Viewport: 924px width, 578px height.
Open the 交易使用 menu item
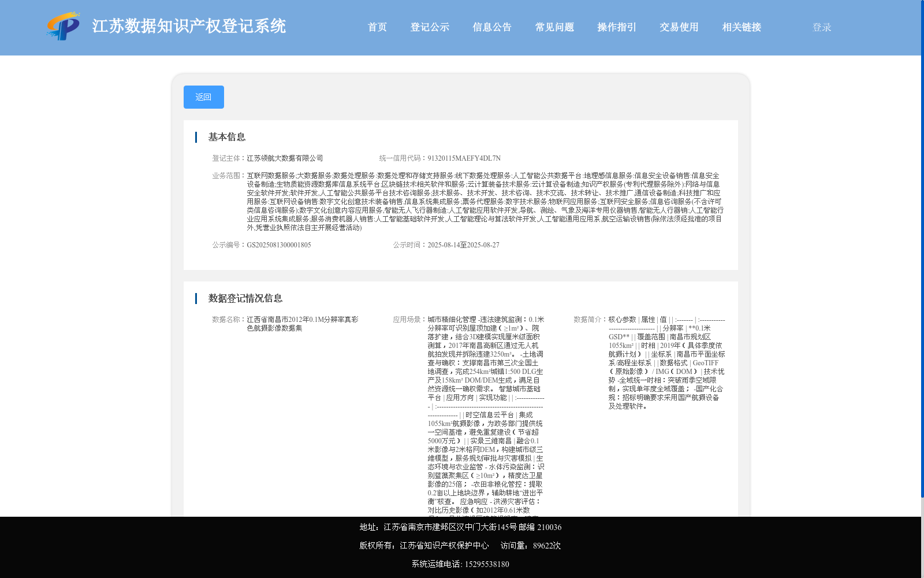679,27
